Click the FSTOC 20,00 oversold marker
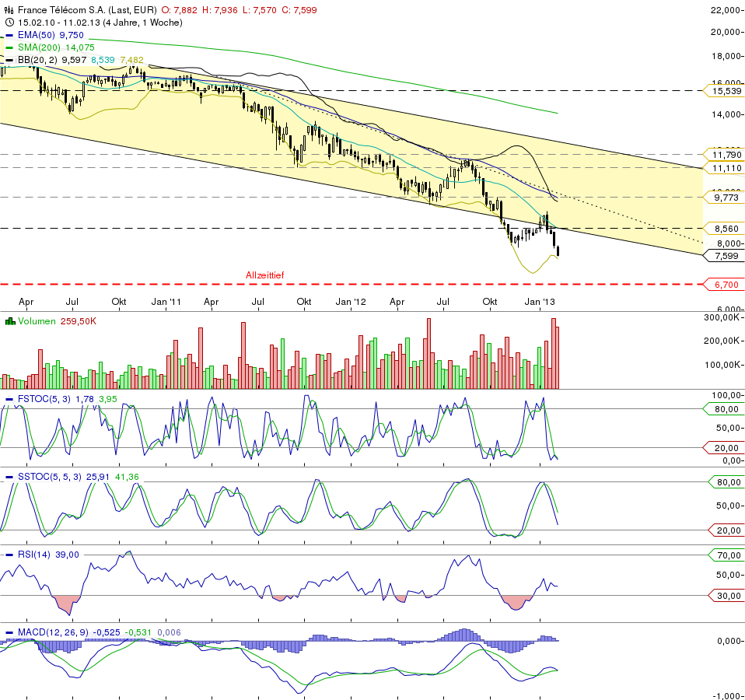Image resolution: width=745 pixels, height=700 pixels. (722, 448)
